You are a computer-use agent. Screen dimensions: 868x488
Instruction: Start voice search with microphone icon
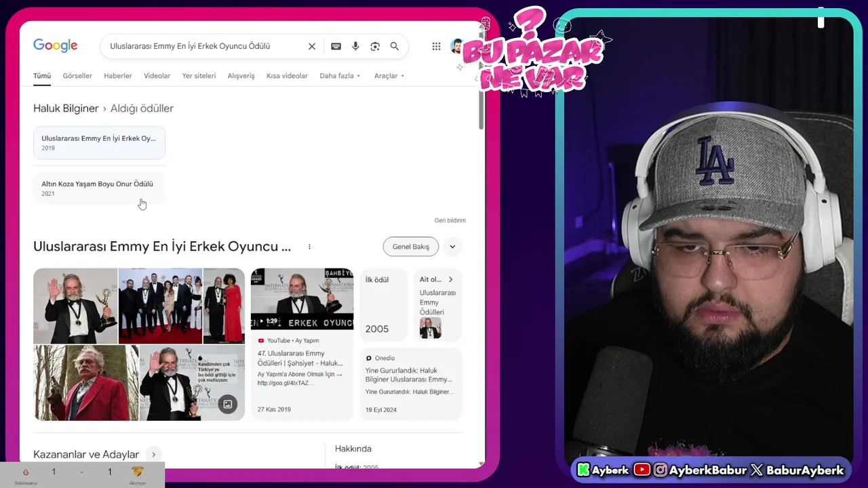click(355, 46)
